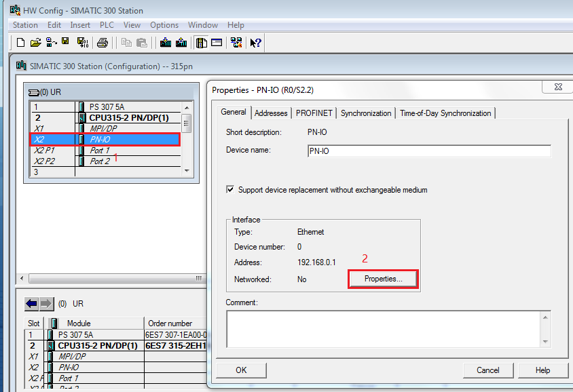Click the address overview window icon
This screenshot has height=392, width=573.
[217, 43]
